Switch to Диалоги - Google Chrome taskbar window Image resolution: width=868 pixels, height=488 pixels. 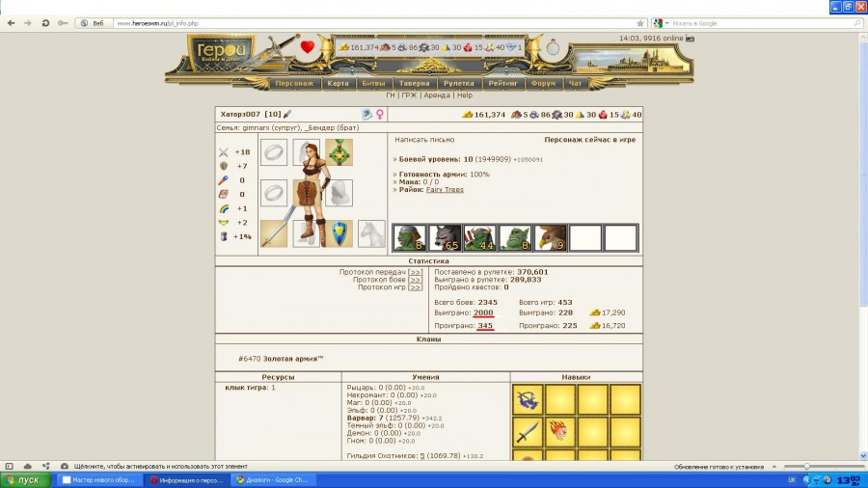(273, 479)
